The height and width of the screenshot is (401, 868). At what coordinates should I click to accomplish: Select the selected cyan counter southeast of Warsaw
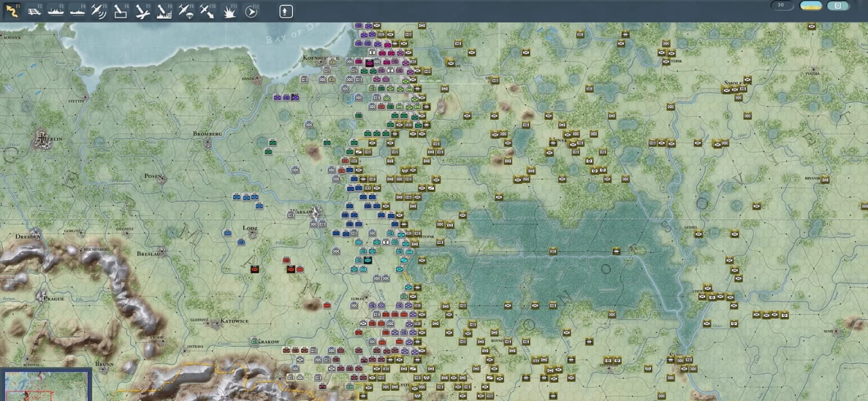[x=368, y=260]
